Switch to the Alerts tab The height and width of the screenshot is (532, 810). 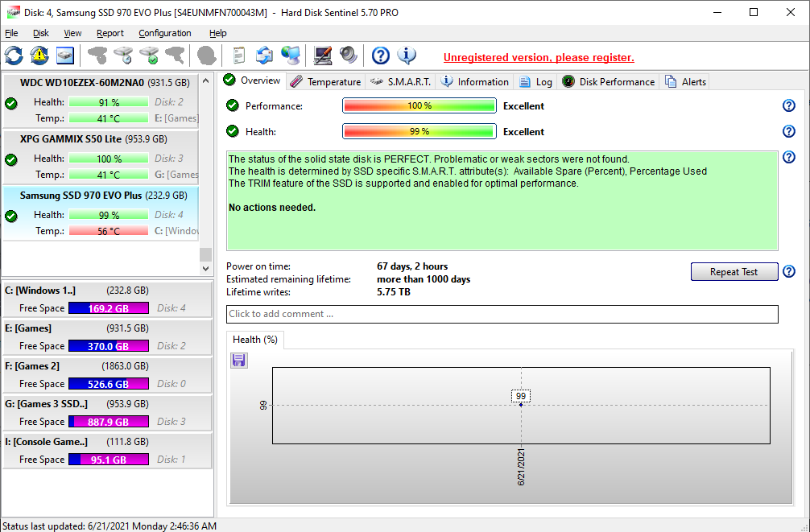click(x=685, y=81)
